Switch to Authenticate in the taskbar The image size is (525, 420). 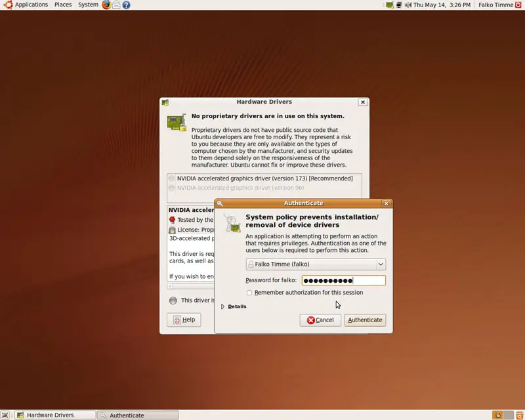(138, 415)
